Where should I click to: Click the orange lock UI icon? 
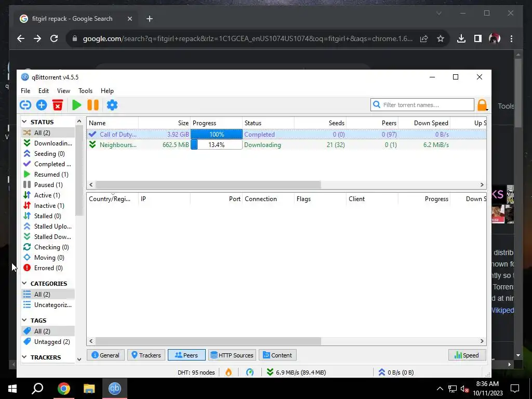pyautogui.click(x=482, y=105)
